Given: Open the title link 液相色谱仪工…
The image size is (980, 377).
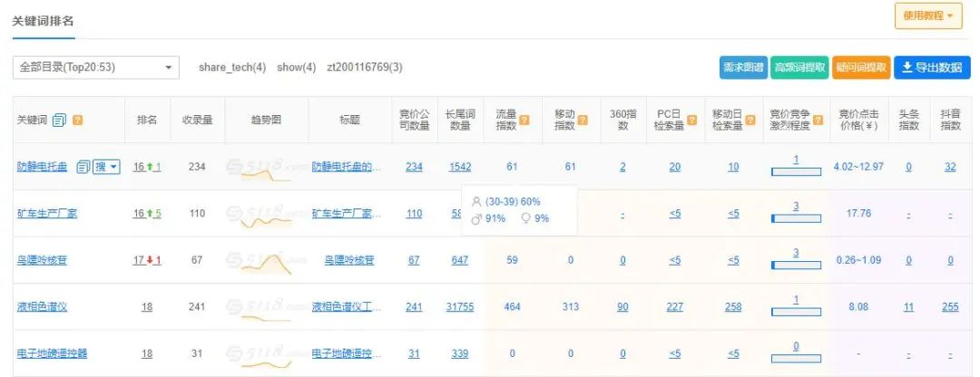Looking at the screenshot, I should [347, 307].
